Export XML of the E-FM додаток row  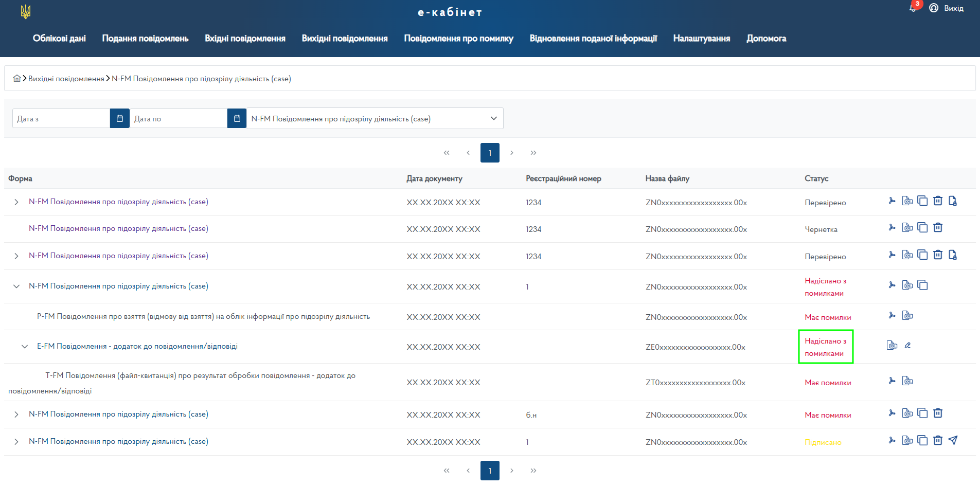[x=892, y=345]
